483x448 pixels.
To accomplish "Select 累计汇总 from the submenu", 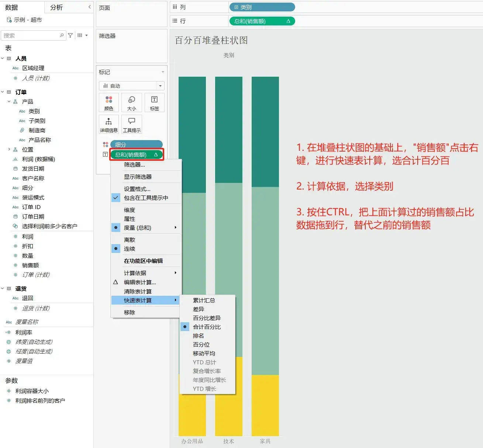I will 204,300.
